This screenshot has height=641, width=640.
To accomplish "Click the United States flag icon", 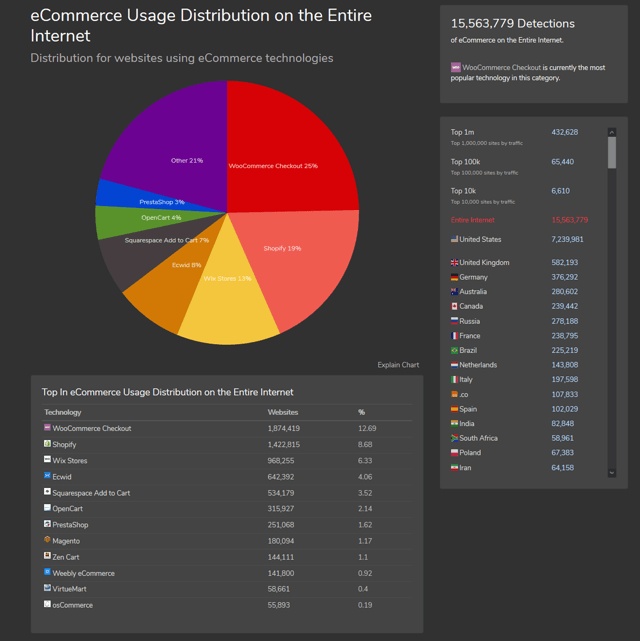I will tap(454, 239).
